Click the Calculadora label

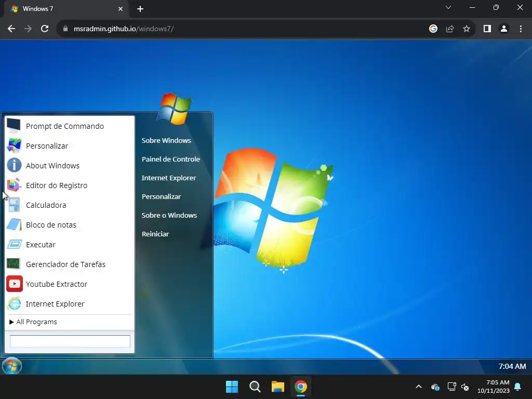tap(46, 205)
